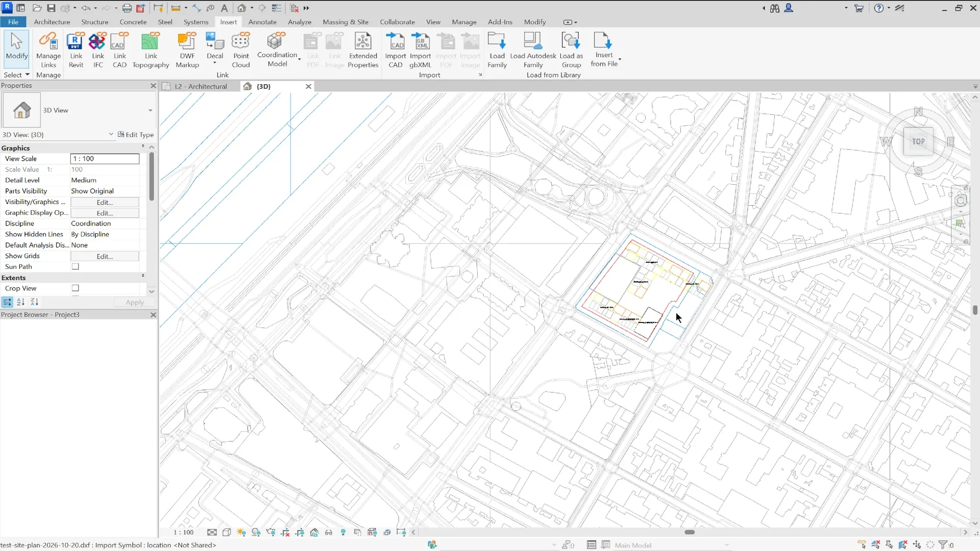
Task: Click the Link Revit tool
Action: pyautogui.click(x=76, y=50)
